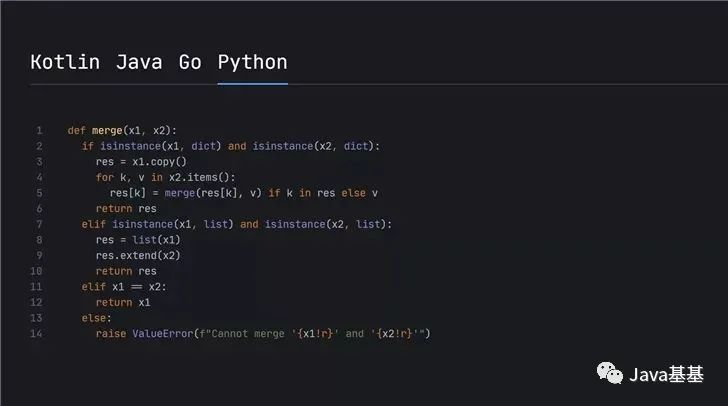Screen dimensions: 728x406
Task: Click the 'res[k] = merge(res[k], v)' line
Action: click(244, 193)
